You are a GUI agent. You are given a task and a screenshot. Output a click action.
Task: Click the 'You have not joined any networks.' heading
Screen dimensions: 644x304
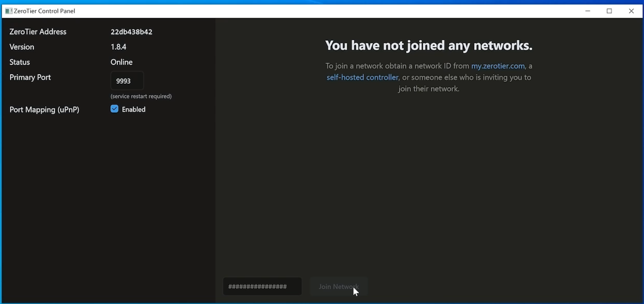pos(429,45)
